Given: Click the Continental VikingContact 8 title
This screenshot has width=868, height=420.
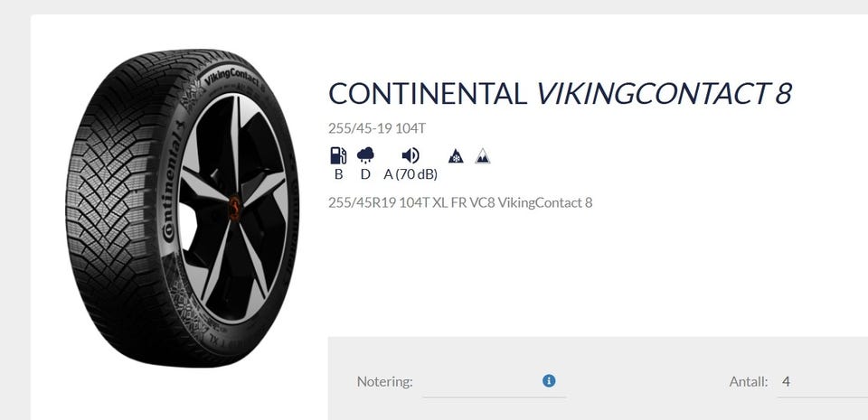Looking at the screenshot, I should click(560, 94).
